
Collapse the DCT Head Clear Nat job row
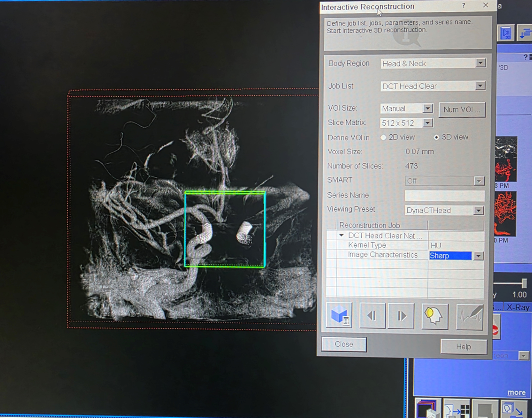click(342, 236)
